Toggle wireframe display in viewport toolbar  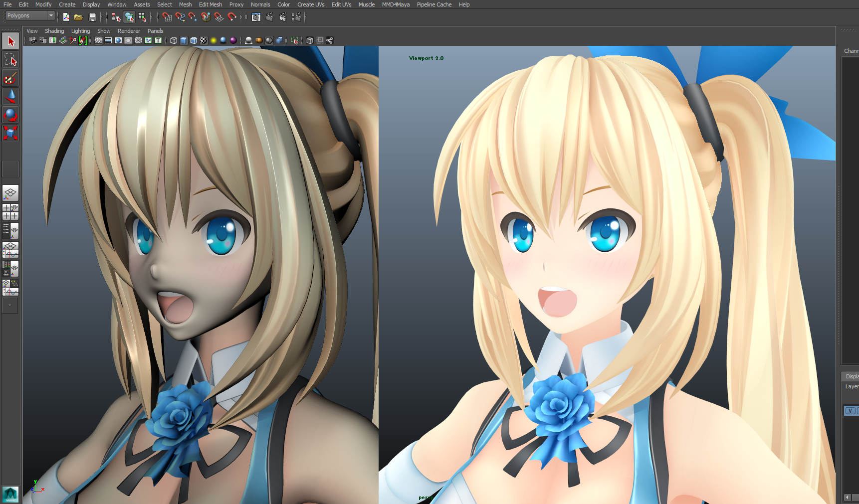click(x=174, y=40)
